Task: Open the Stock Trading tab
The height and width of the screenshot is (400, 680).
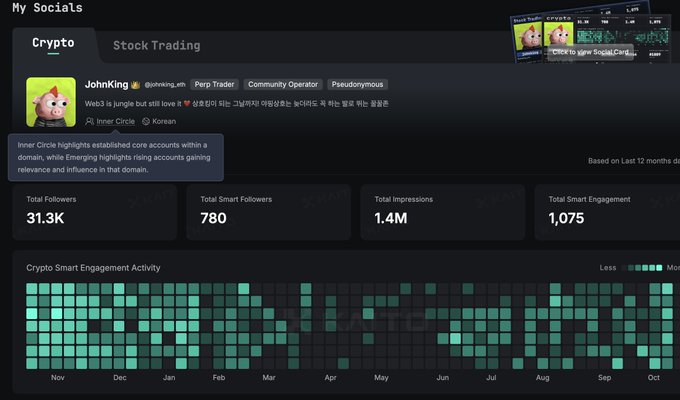Action: 157,46
